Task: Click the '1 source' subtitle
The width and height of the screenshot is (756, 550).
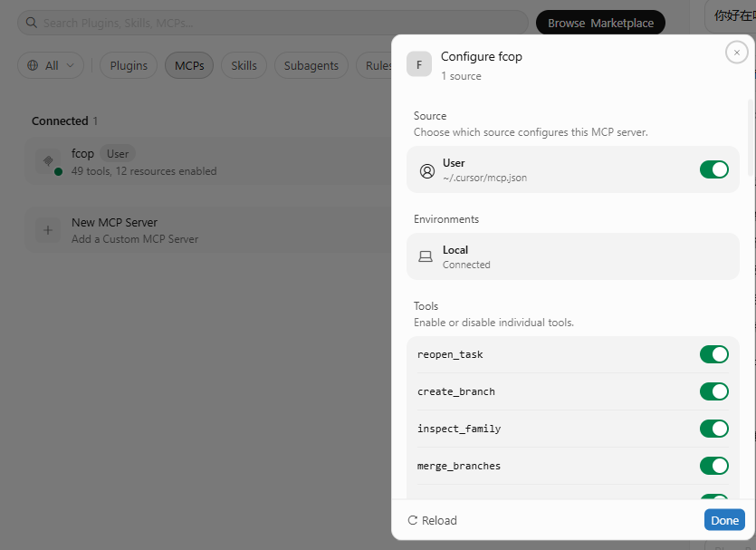Action: [x=461, y=76]
